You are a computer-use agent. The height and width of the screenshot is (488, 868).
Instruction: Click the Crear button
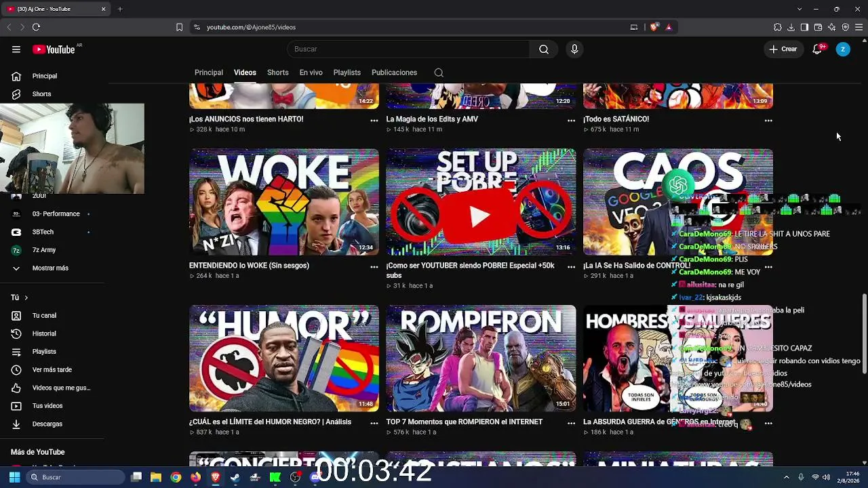click(783, 49)
